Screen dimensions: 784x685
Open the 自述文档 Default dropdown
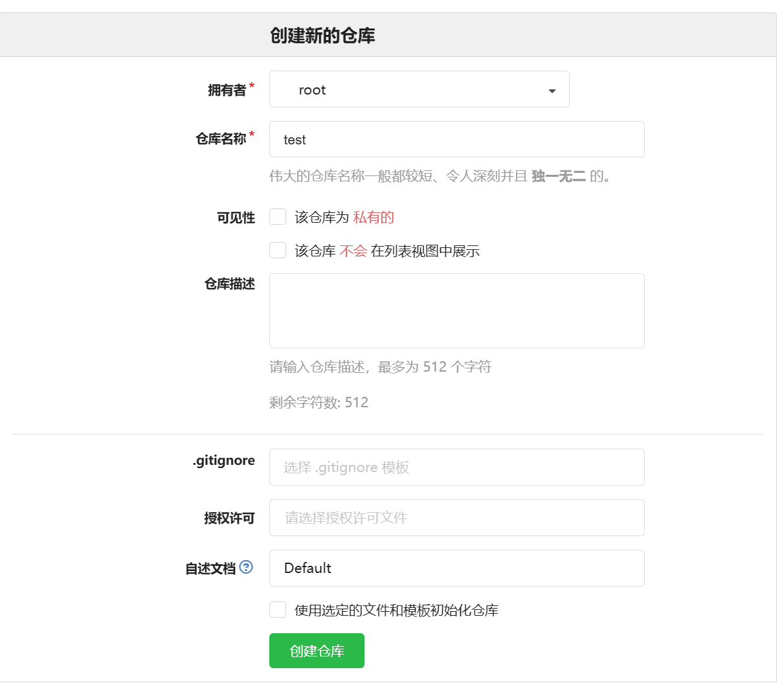click(456, 568)
